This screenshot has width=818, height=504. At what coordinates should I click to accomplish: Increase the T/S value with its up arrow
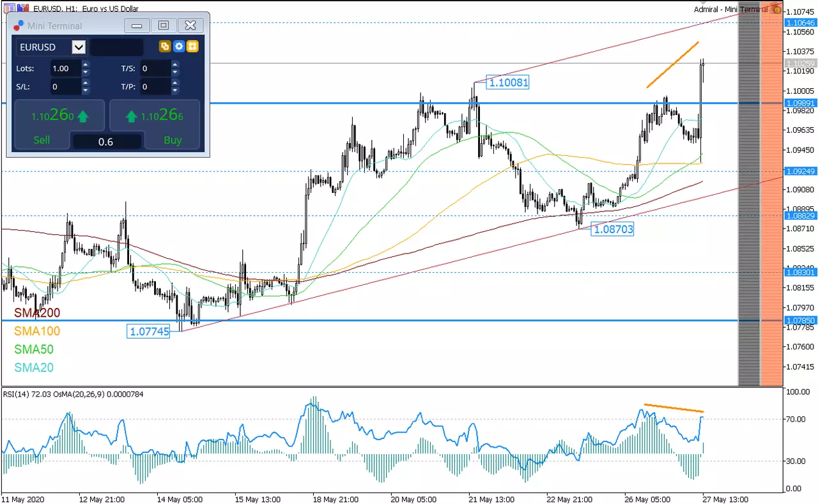click(175, 65)
